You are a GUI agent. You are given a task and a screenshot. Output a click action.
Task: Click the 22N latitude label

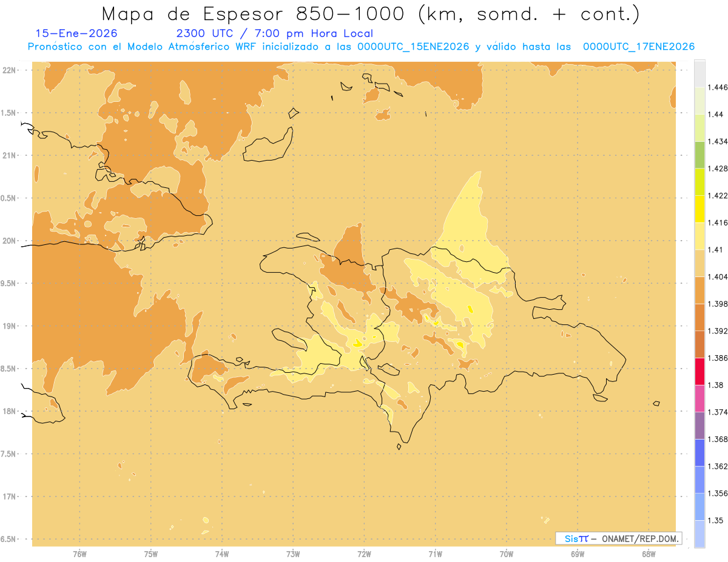coord(10,70)
